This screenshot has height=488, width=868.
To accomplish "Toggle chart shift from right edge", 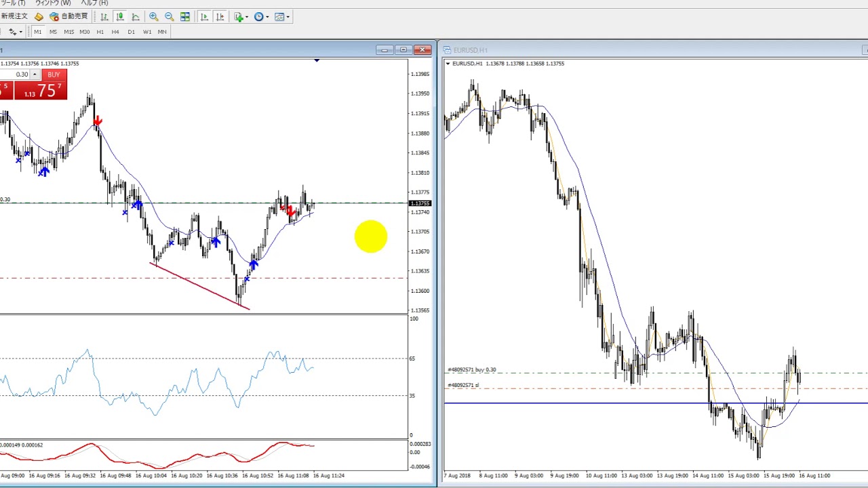I will [x=220, y=17].
